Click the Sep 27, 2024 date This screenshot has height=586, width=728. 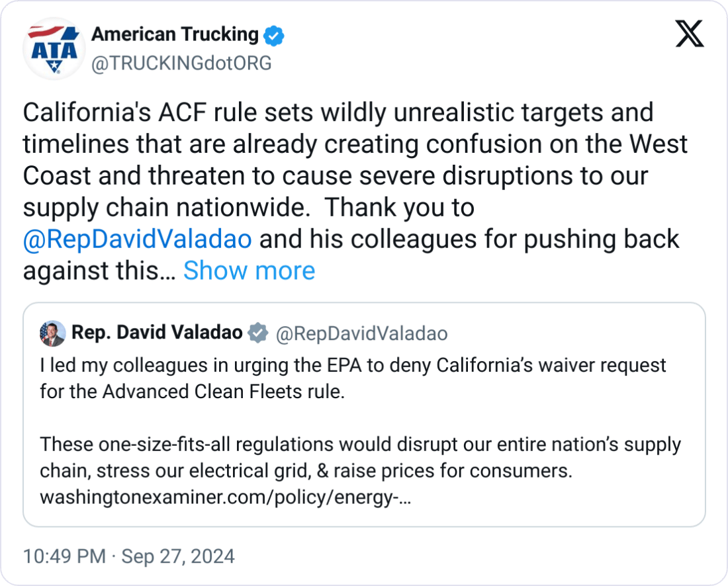click(x=176, y=556)
